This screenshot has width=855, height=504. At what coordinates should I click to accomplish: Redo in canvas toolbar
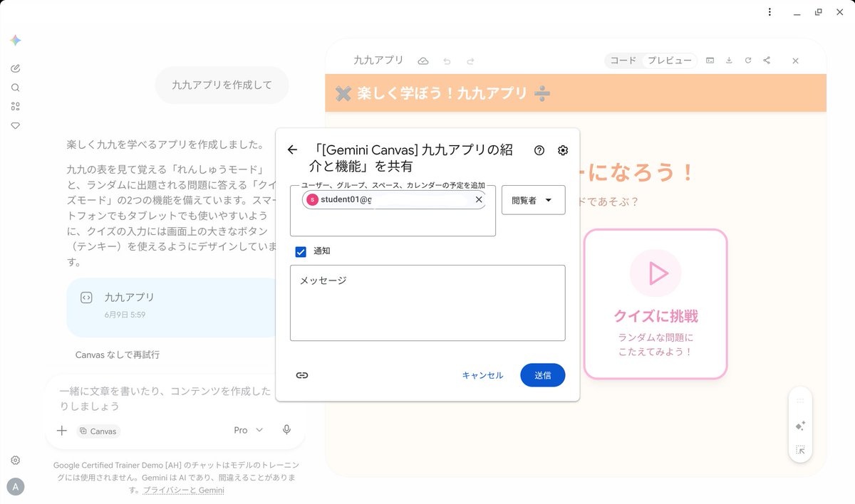click(470, 61)
